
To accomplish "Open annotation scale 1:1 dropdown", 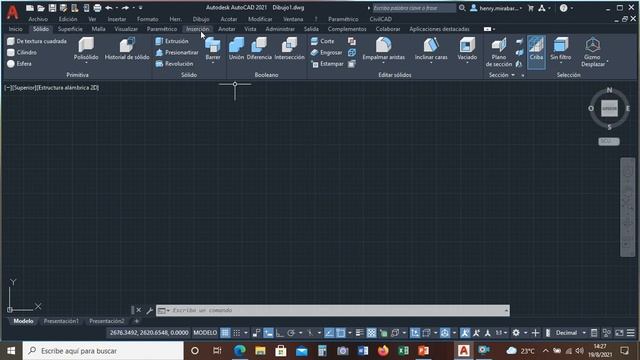I will click(x=501, y=333).
